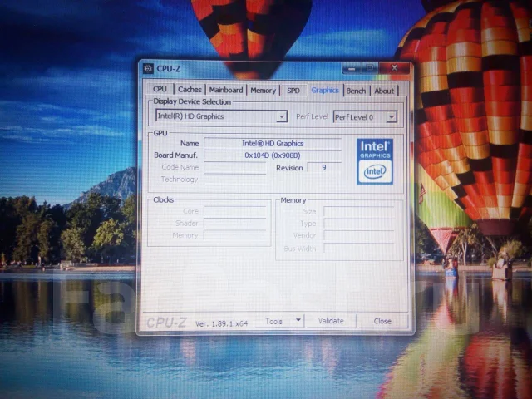Click the version text Ver. 1.89.1.x64
This screenshot has height=399, width=532.
tap(222, 323)
